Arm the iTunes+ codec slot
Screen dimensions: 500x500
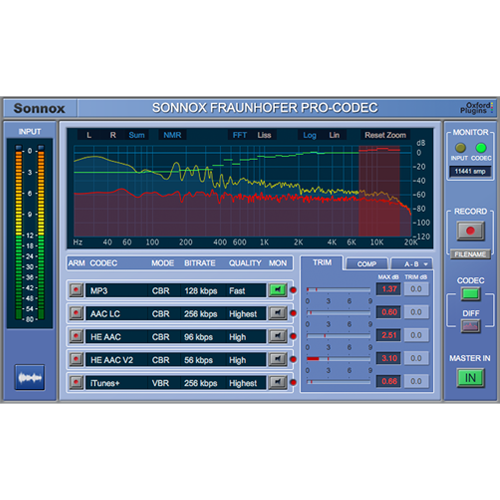pyautogui.click(x=76, y=382)
